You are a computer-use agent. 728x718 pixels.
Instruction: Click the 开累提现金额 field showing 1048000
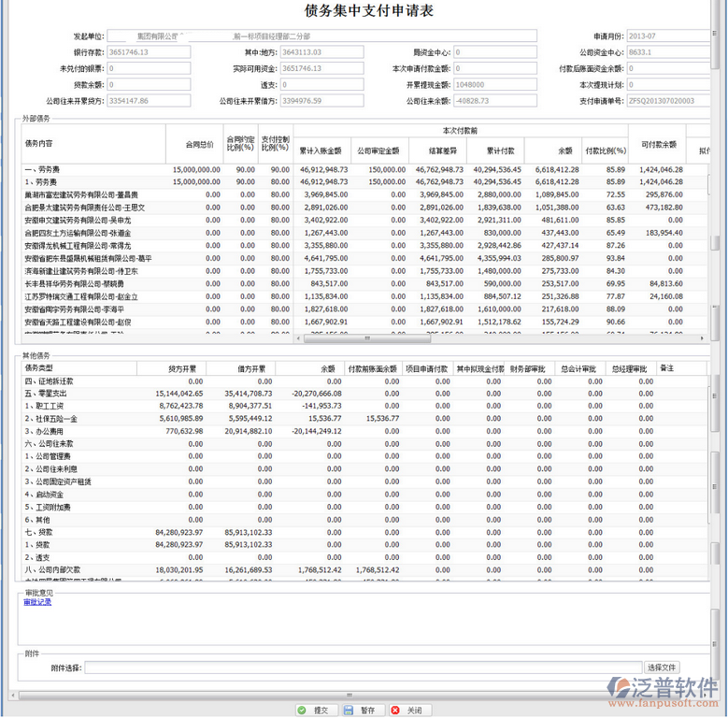[x=492, y=85]
